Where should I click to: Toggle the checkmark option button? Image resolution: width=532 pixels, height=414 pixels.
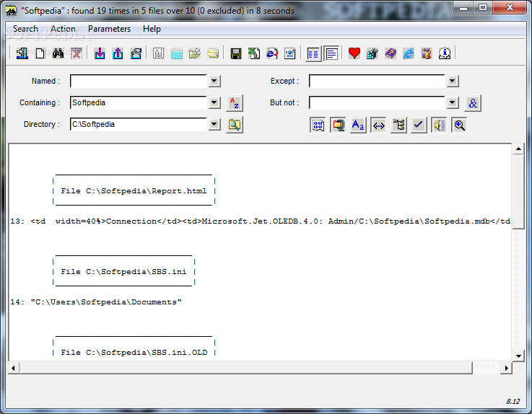pyautogui.click(x=419, y=125)
